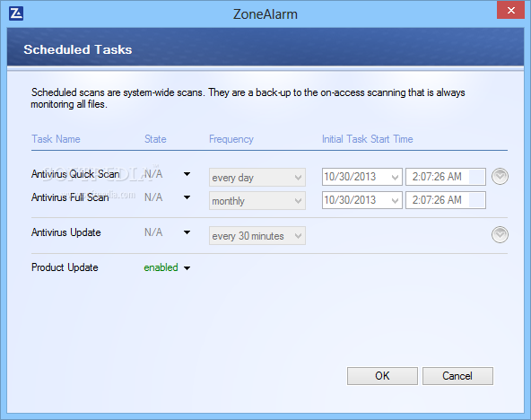The width and height of the screenshot is (531, 420).
Task: Click the green 'enabled' state text
Action: tap(161, 267)
